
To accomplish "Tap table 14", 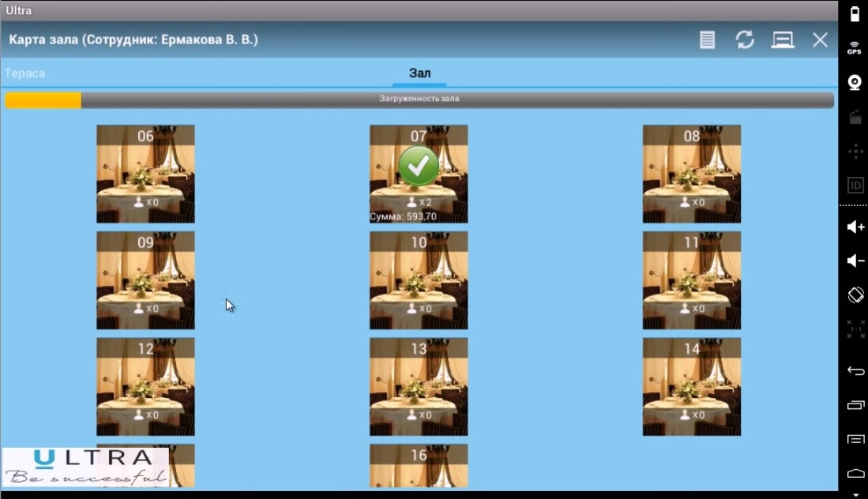I will 691,386.
